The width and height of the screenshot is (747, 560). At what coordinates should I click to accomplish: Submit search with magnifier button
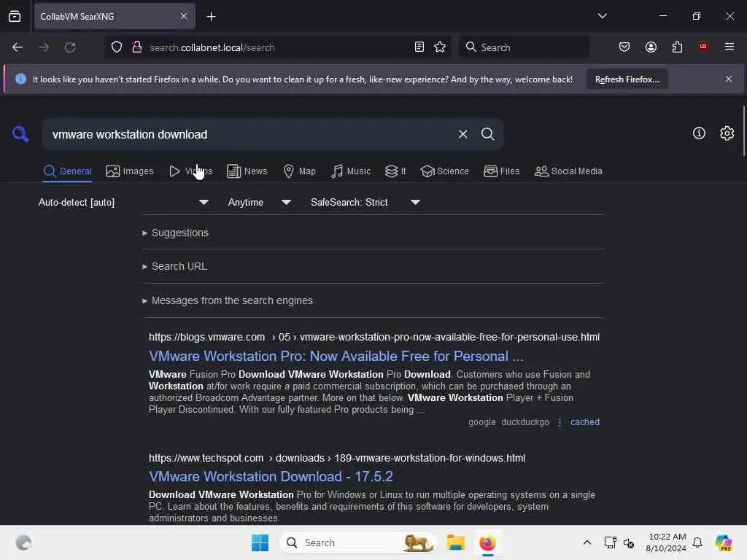tap(487, 134)
